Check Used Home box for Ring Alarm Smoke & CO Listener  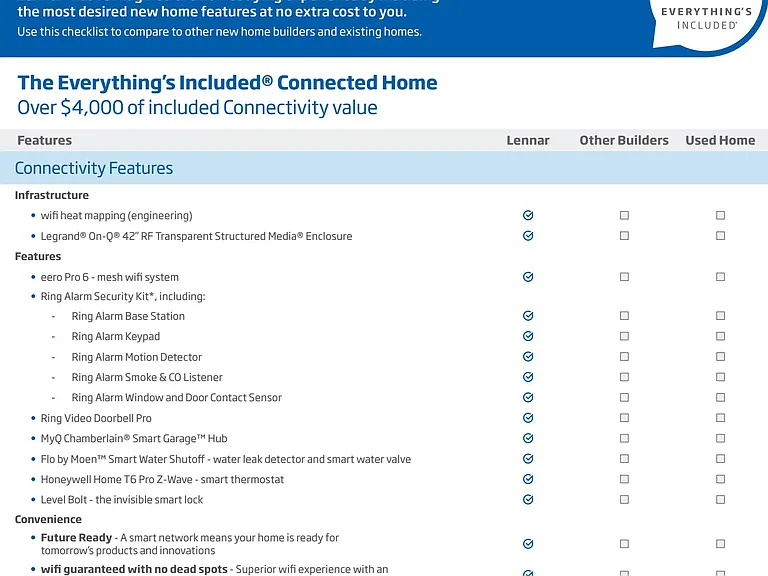[x=720, y=377]
